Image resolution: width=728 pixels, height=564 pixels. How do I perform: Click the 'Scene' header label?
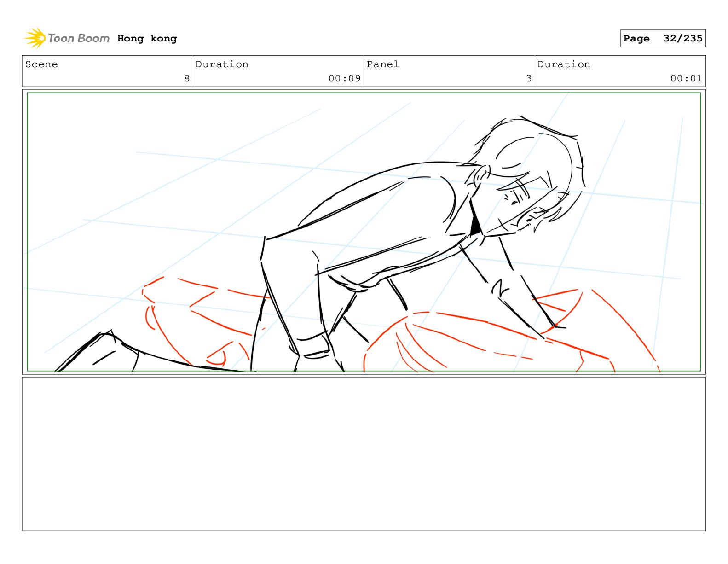click(x=41, y=64)
